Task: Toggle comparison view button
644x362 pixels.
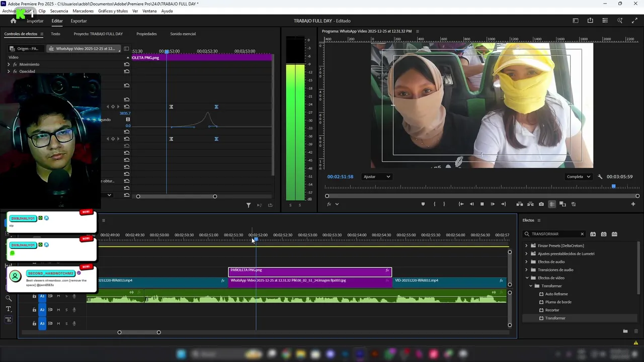Action: pyautogui.click(x=562, y=204)
